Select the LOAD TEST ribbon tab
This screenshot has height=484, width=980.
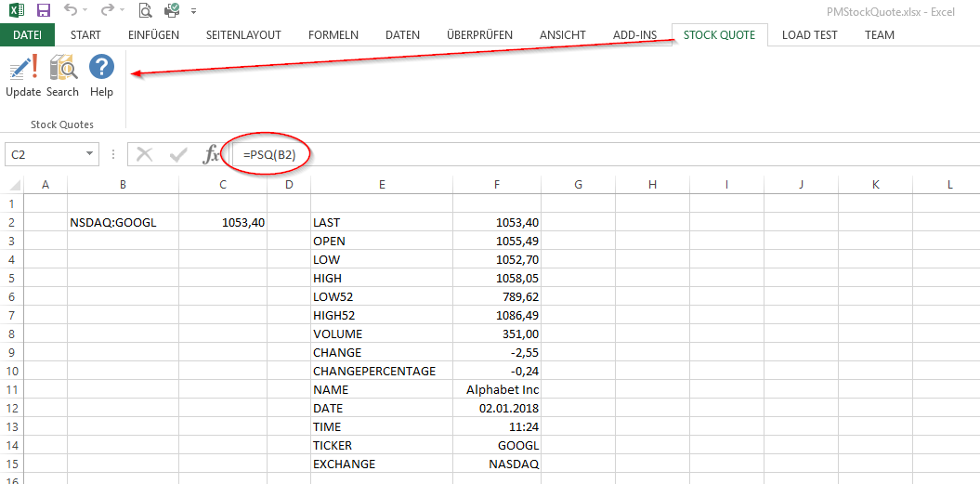coord(809,35)
